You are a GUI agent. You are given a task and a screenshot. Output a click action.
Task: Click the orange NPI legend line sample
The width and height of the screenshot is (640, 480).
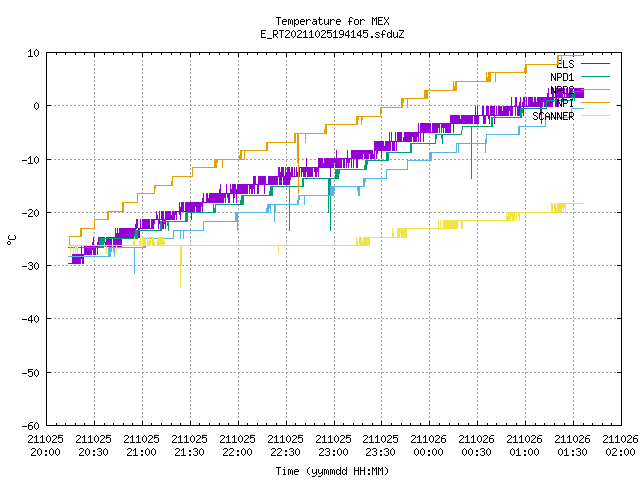(x=595, y=102)
